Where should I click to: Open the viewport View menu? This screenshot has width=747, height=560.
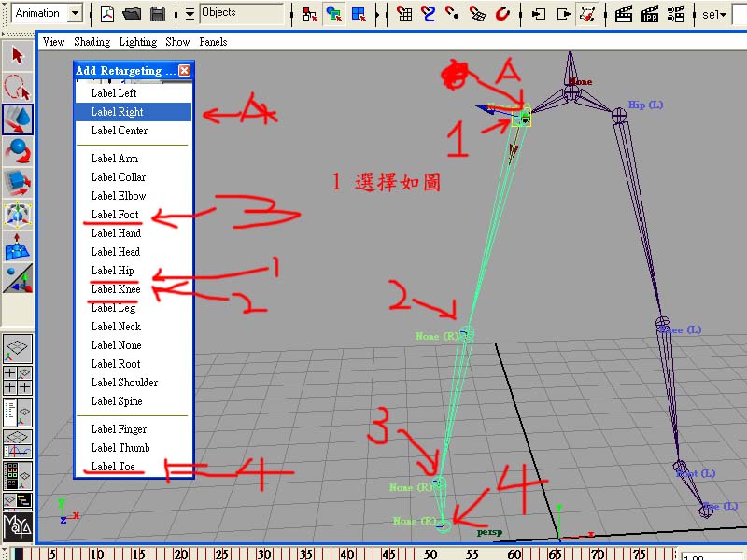tap(53, 42)
